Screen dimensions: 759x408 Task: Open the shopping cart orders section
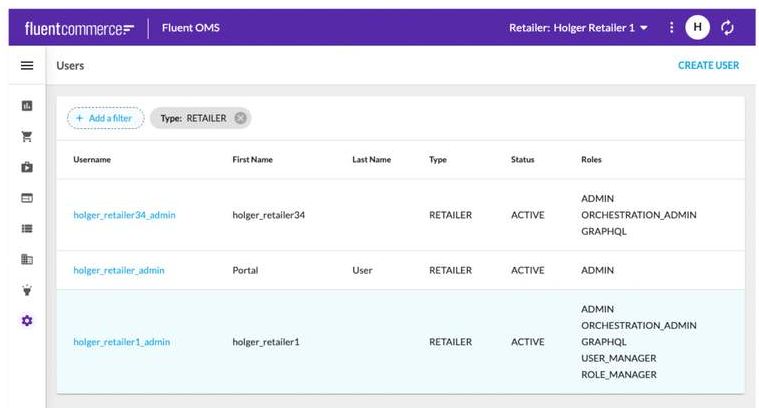point(27,136)
